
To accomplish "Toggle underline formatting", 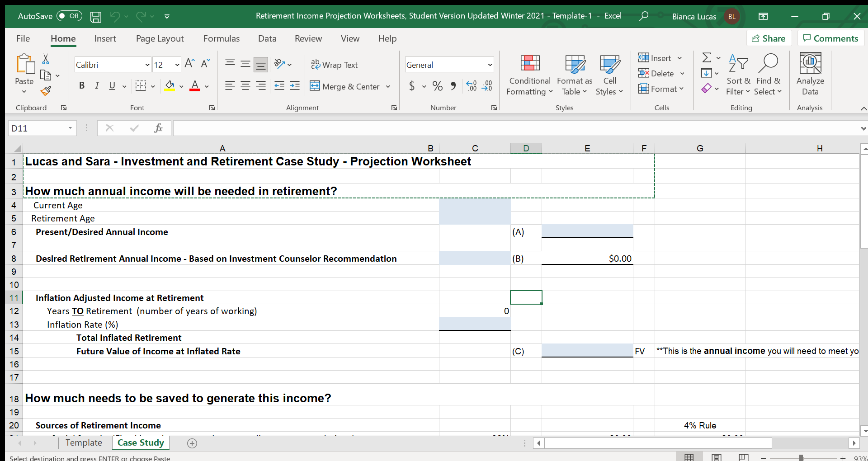I will (x=112, y=86).
